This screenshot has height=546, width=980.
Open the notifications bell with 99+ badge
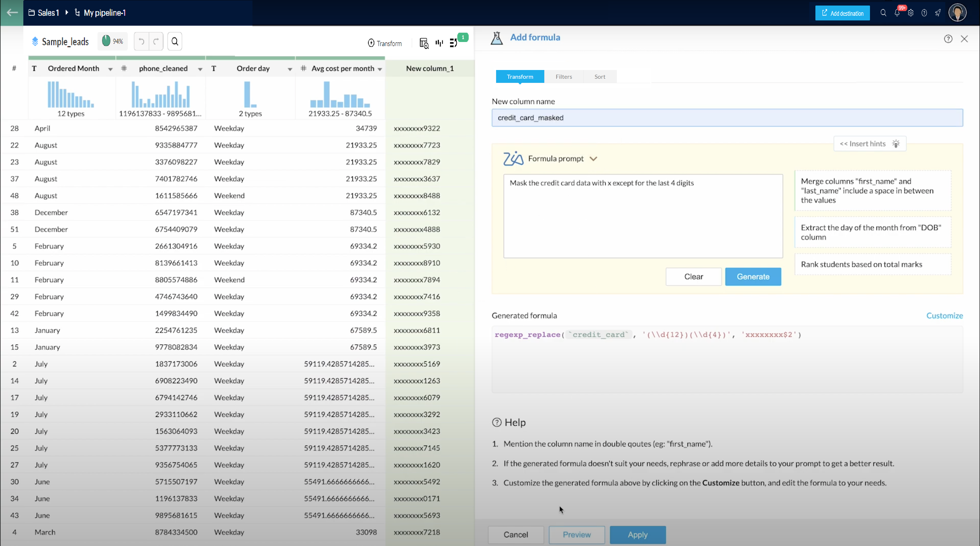coord(897,13)
